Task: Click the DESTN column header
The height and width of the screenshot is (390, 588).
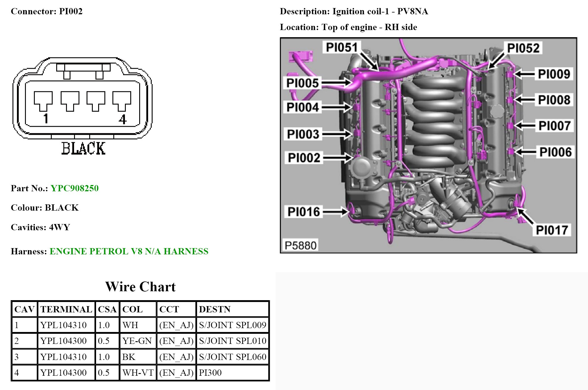Action: 214,309
